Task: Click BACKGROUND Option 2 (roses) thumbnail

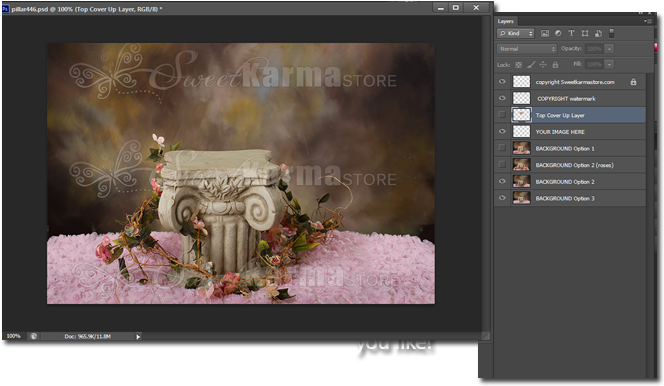Action: pos(521,165)
